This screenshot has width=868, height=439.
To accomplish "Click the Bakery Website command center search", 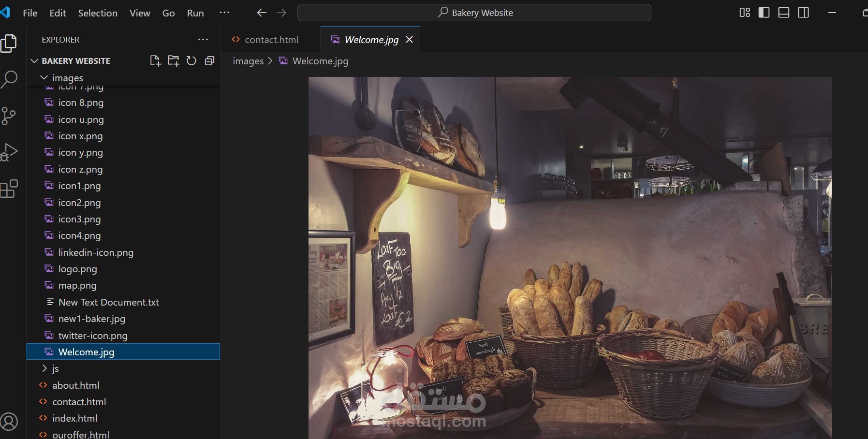I will pyautogui.click(x=474, y=13).
